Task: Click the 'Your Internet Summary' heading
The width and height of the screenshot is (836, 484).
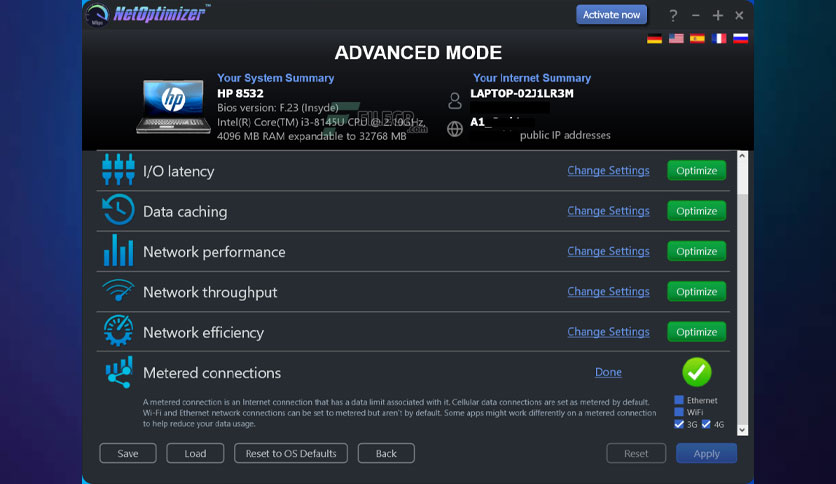Action: pyautogui.click(x=532, y=78)
